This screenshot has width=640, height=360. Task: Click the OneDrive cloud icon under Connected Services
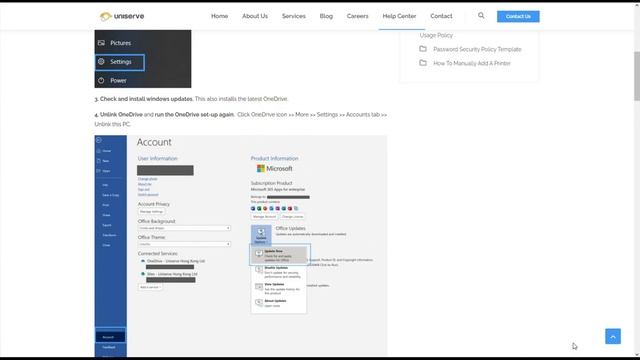143,261
